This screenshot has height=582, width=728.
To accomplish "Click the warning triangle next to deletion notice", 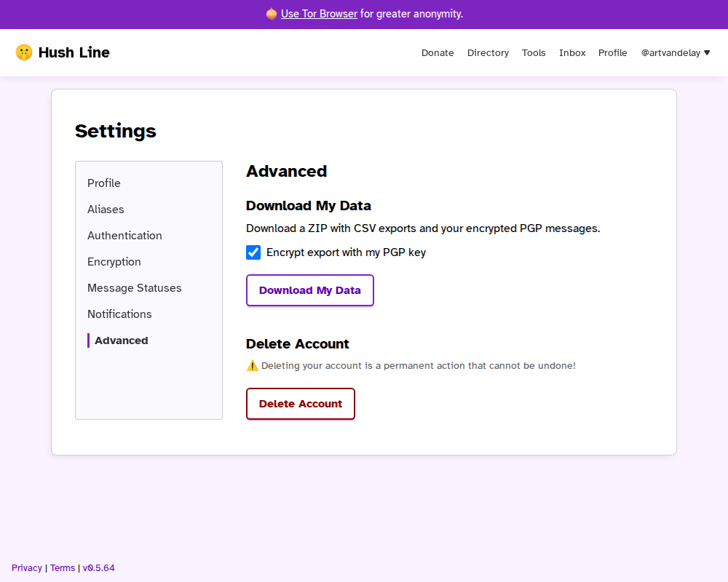I will pyautogui.click(x=253, y=365).
